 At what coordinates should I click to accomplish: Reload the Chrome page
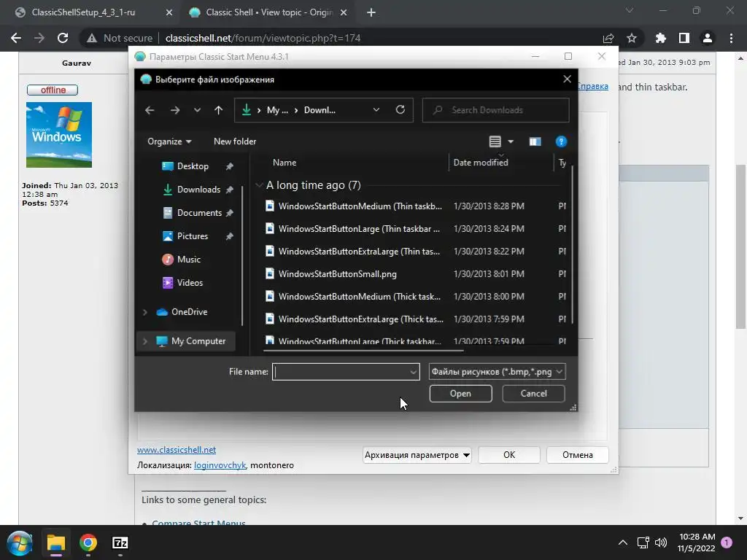pos(63,38)
